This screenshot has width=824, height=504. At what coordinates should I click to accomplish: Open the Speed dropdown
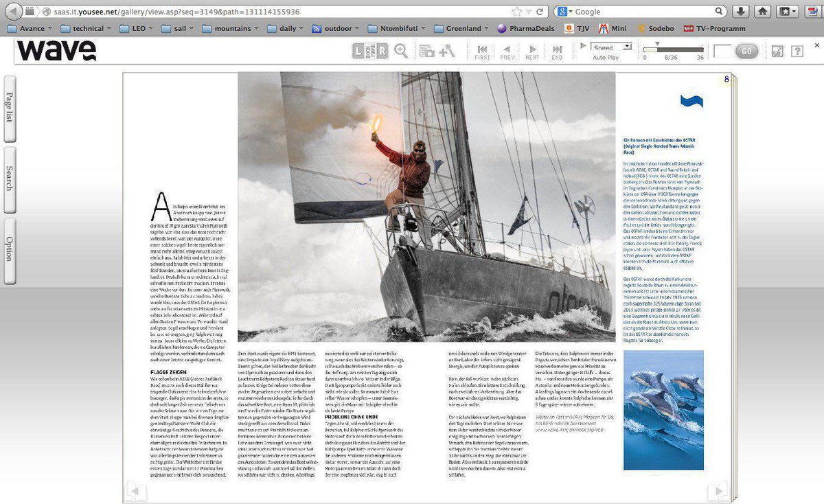coord(612,47)
